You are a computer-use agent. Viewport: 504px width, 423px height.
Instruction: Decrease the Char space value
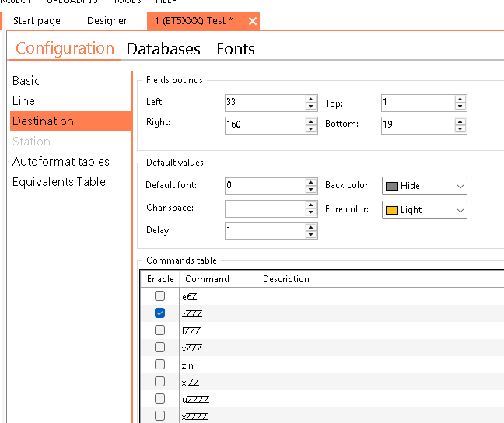[311, 212]
